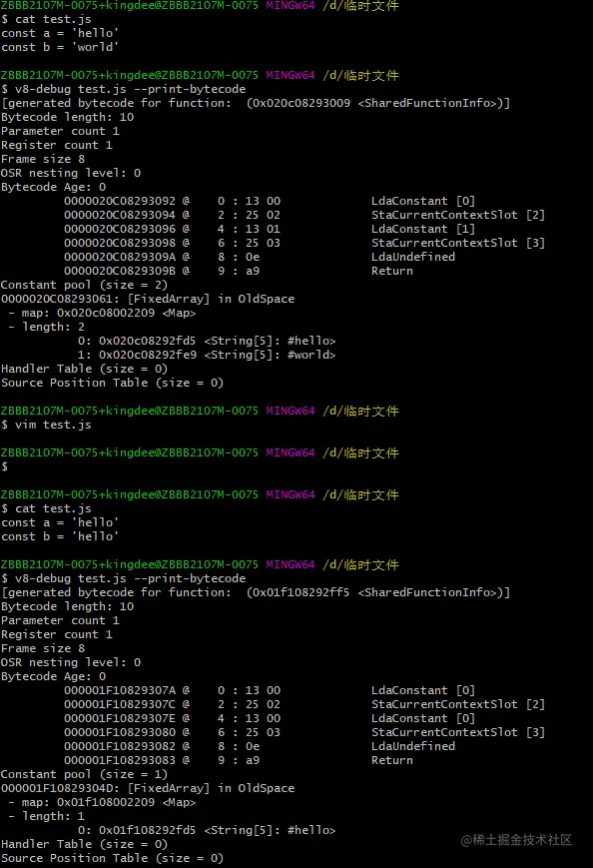
Task: Select pool entry 0x01f108292fd5 #hello
Action: point(207,830)
